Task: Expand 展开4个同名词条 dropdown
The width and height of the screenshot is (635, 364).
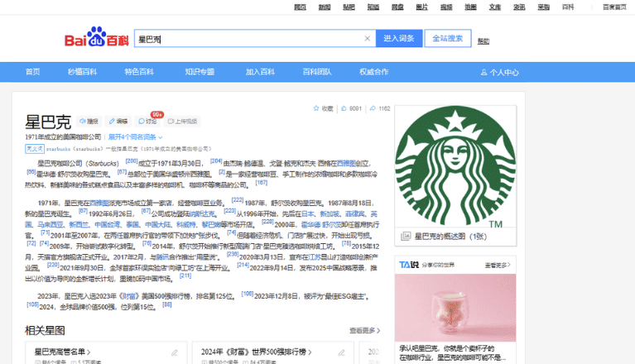Action: click(135, 137)
